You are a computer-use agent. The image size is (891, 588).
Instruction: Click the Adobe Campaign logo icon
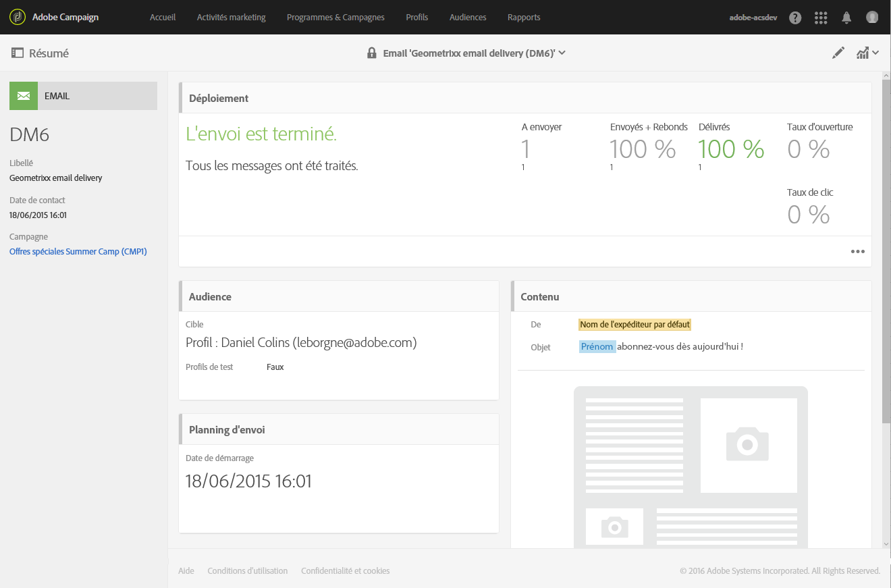[x=18, y=17]
